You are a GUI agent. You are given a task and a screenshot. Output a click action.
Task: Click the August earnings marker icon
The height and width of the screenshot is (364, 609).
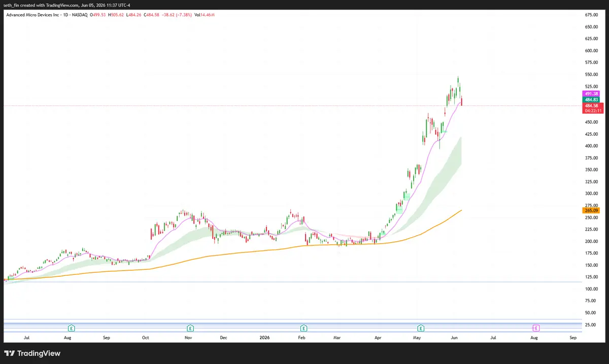(x=72, y=327)
